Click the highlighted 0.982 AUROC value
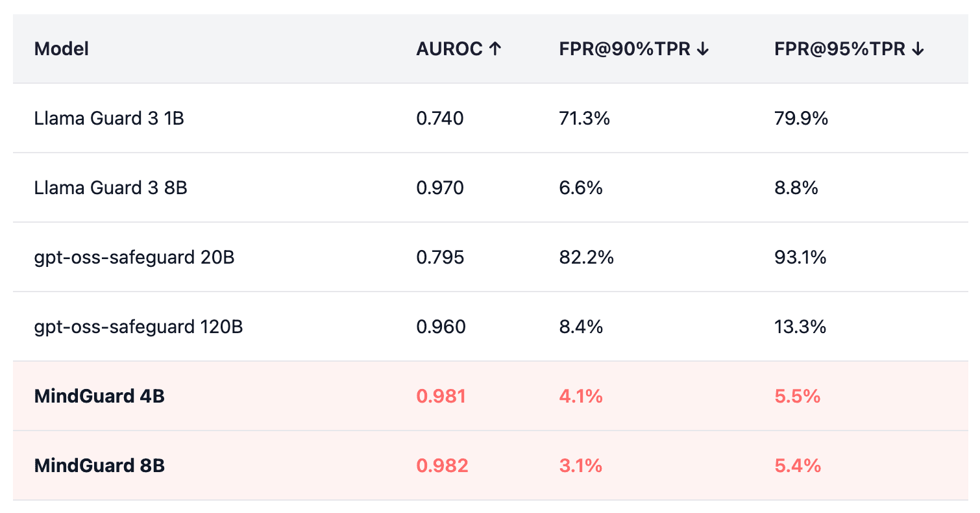This screenshot has height=513, width=980. tap(442, 466)
